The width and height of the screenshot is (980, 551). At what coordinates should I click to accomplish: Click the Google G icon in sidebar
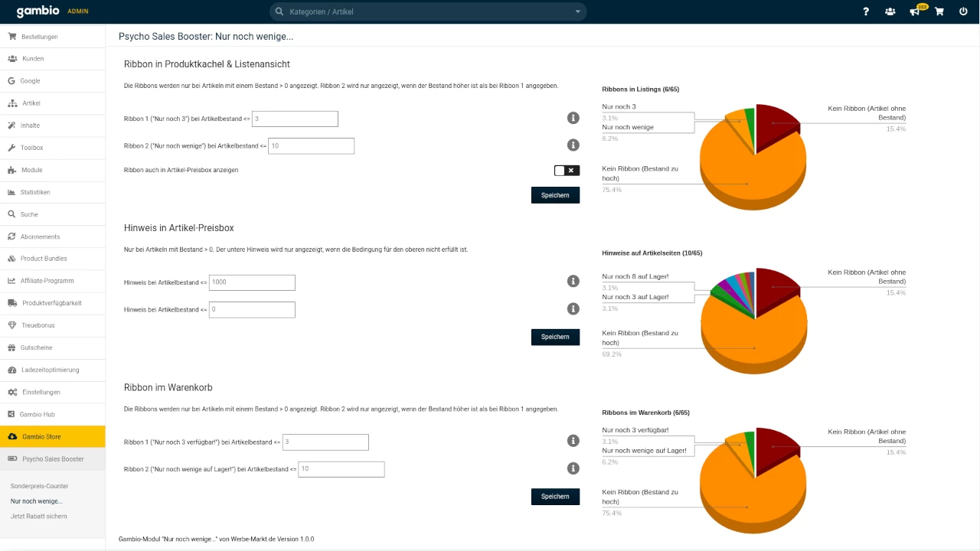point(12,80)
